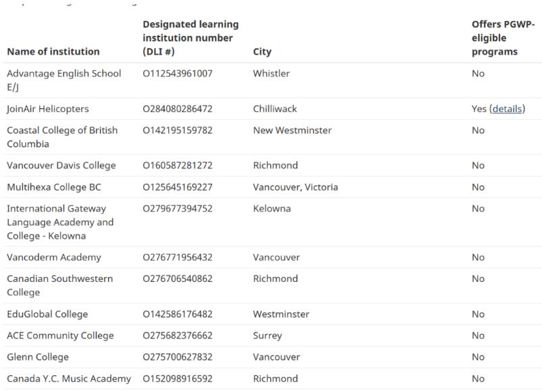Select the Vancouver Davis College name
Image resolution: width=542 pixels, height=392 pixels.
(x=61, y=166)
